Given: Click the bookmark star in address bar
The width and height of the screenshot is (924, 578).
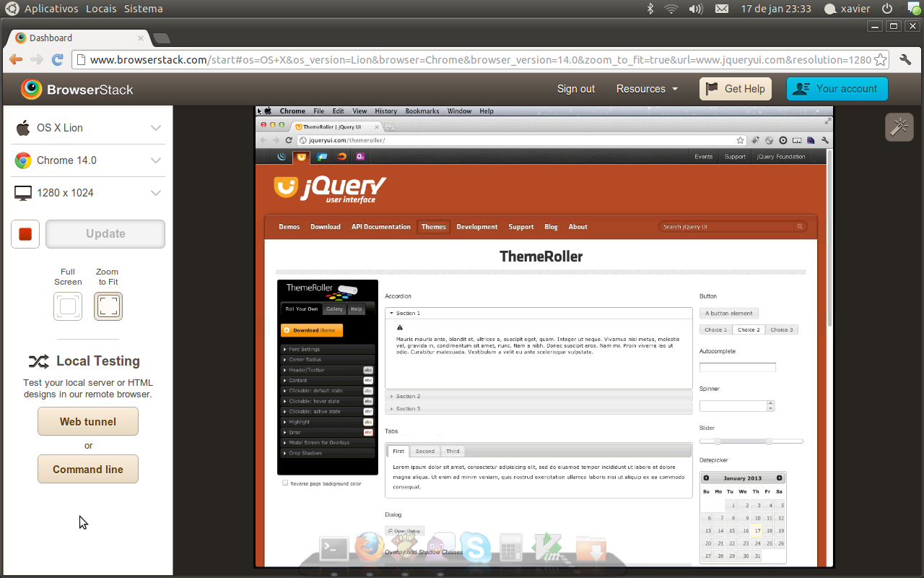Looking at the screenshot, I should [x=880, y=60].
